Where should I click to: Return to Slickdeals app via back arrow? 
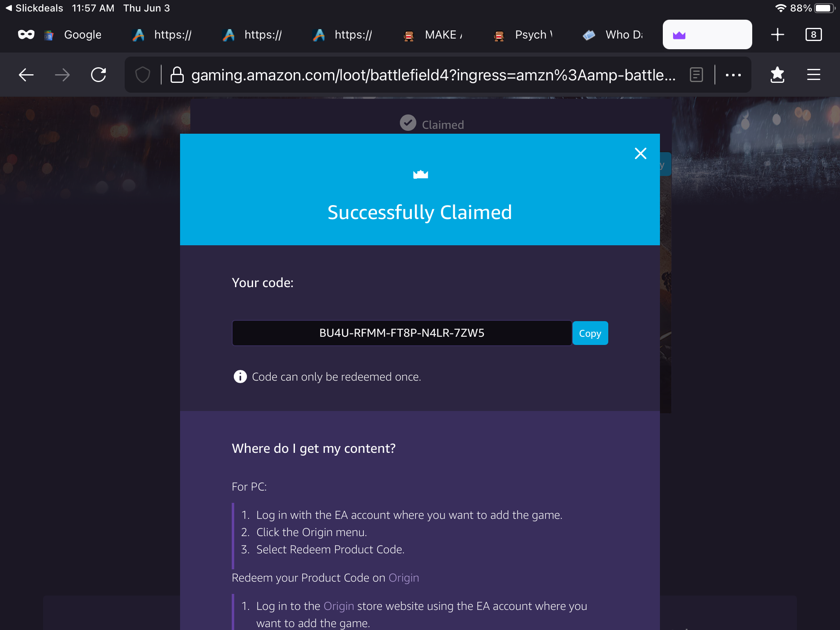point(35,8)
